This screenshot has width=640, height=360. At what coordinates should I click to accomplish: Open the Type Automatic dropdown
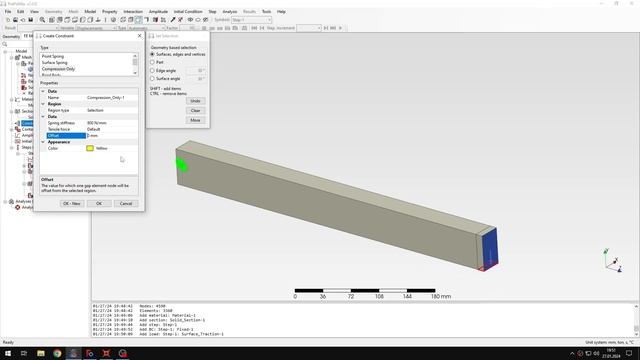[146, 28]
